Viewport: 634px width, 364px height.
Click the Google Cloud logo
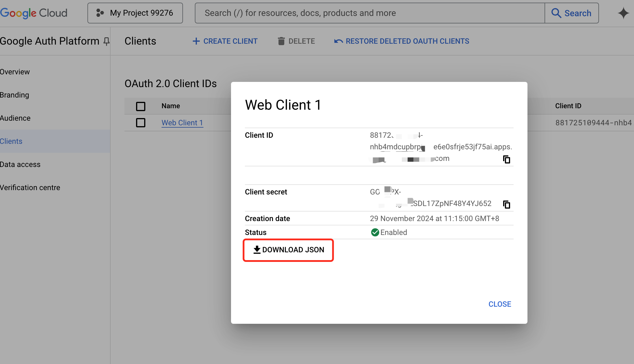[x=34, y=13]
